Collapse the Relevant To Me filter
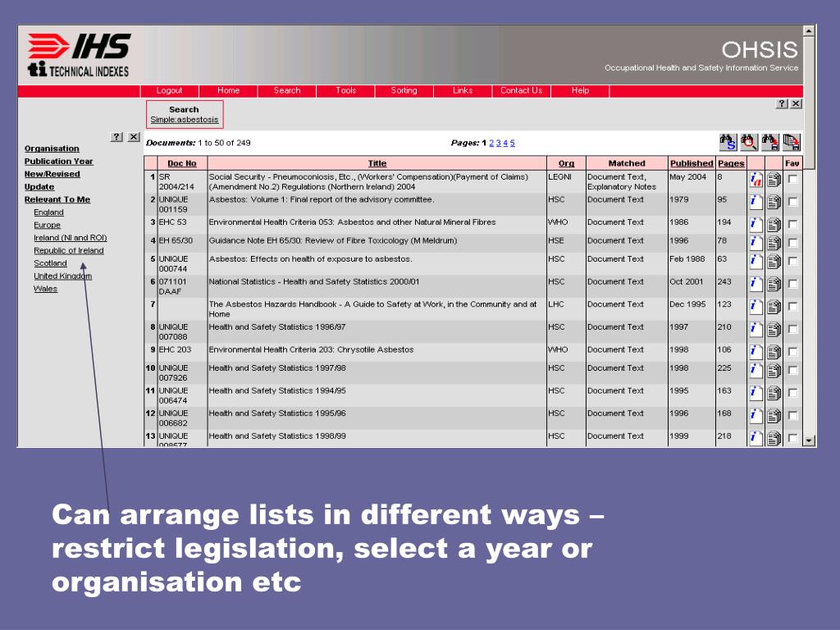 point(57,200)
